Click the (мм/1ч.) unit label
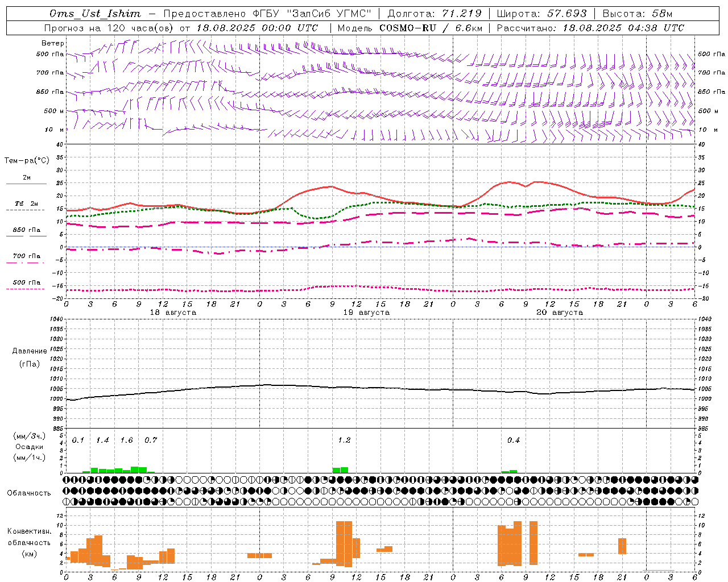This screenshot has width=728, height=582. (x=30, y=458)
